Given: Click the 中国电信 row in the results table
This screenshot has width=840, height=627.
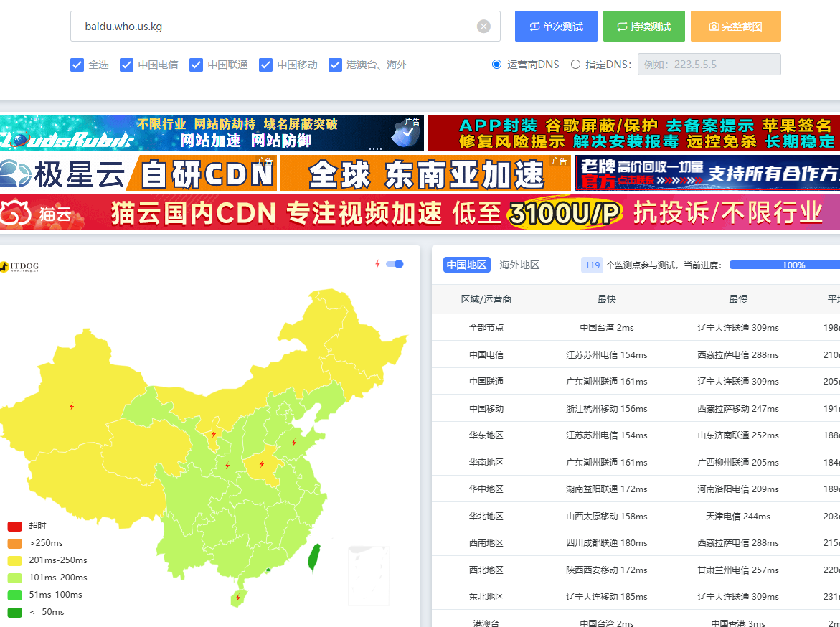Looking at the screenshot, I should click(x=636, y=354).
